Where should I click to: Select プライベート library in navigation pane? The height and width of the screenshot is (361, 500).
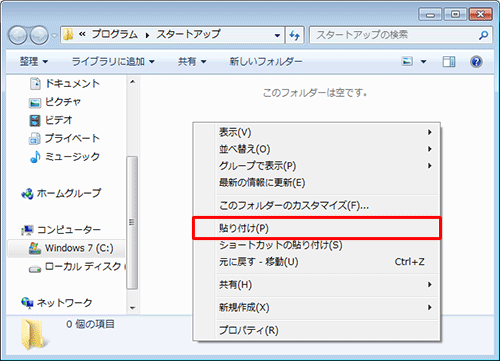(64, 138)
